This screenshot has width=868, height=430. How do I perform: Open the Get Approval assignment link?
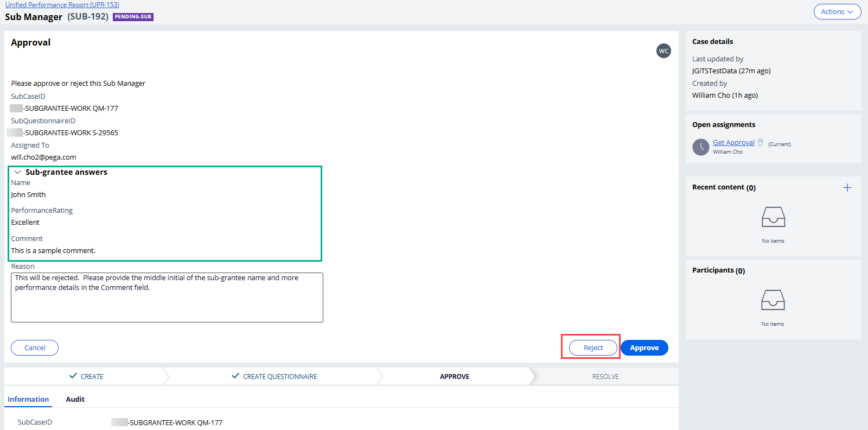pyautogui.click(x=733, y=143)
